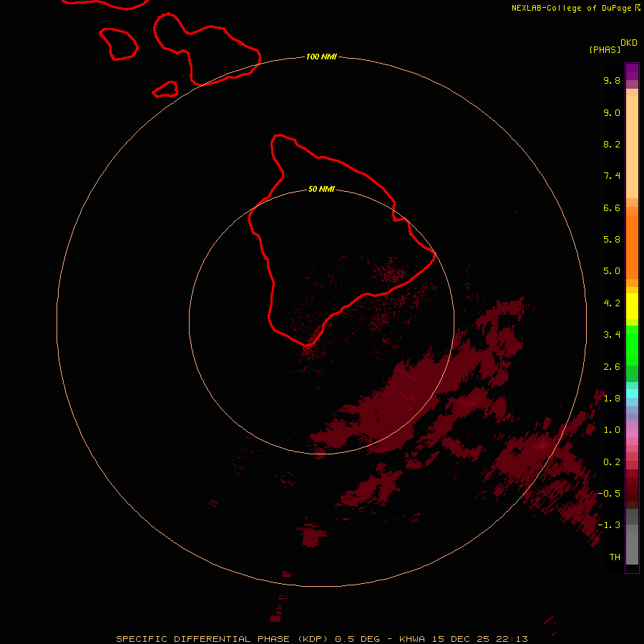Pick the cyan segment of the color bar
Screen dimensions: 644x644
pos(632,394)
